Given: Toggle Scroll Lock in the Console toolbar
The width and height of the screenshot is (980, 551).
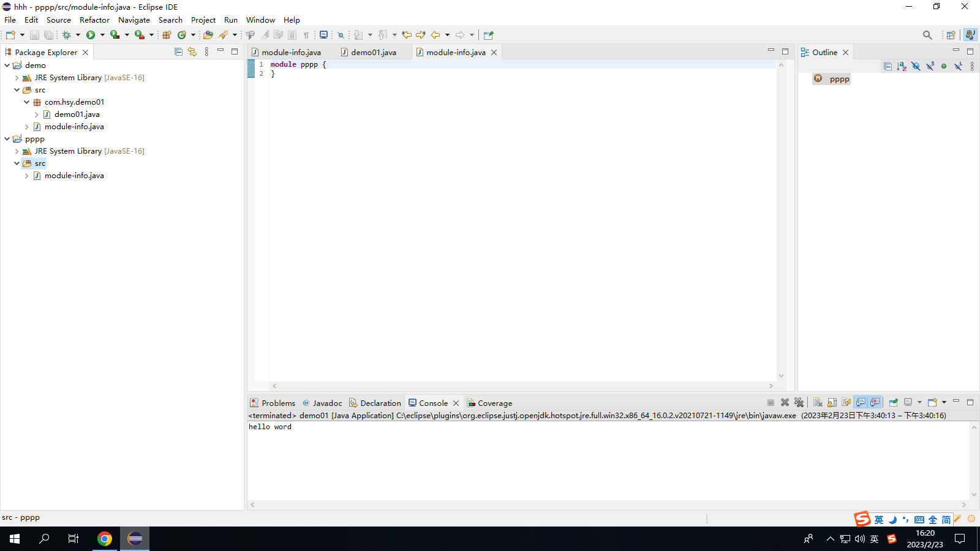Looking at the screenshot, I should pos(831,402).
